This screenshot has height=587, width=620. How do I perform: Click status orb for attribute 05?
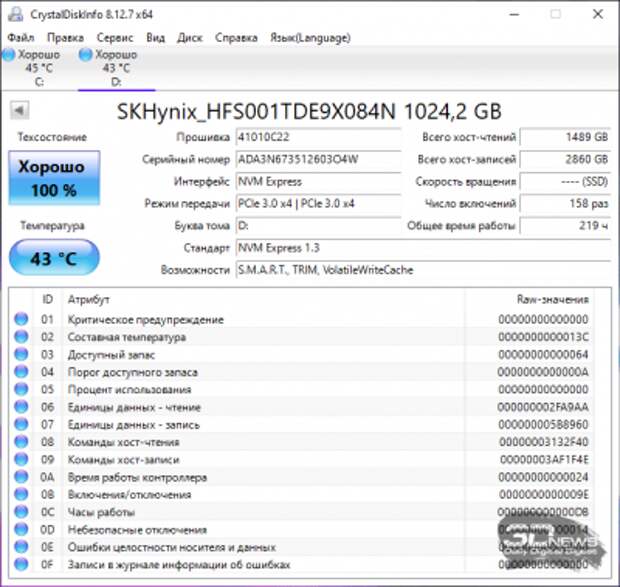pos(21,389)
